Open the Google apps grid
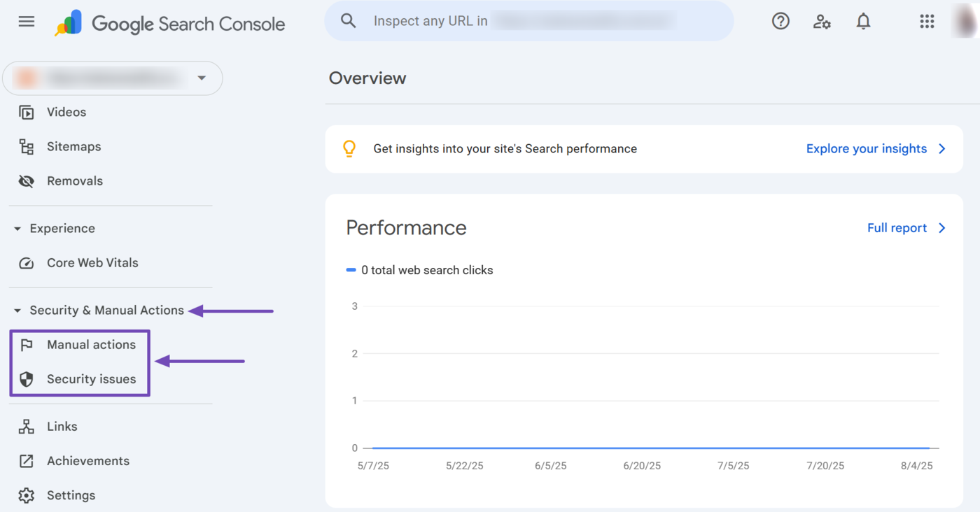The width and height of the screenshot is (980, 512). (x=927, y=22)
